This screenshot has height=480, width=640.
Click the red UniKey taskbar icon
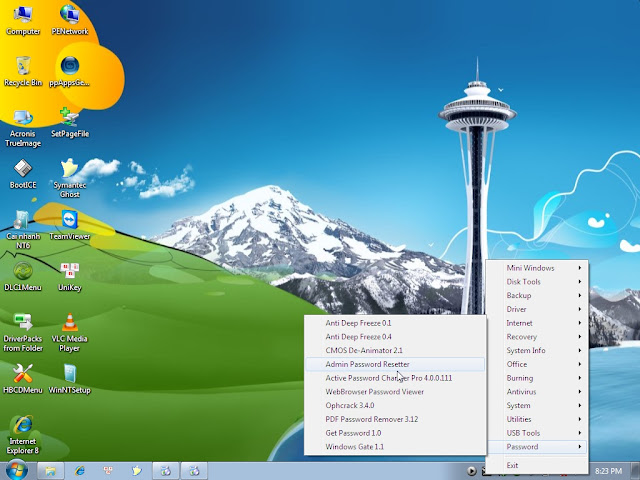tap(108, 471)
